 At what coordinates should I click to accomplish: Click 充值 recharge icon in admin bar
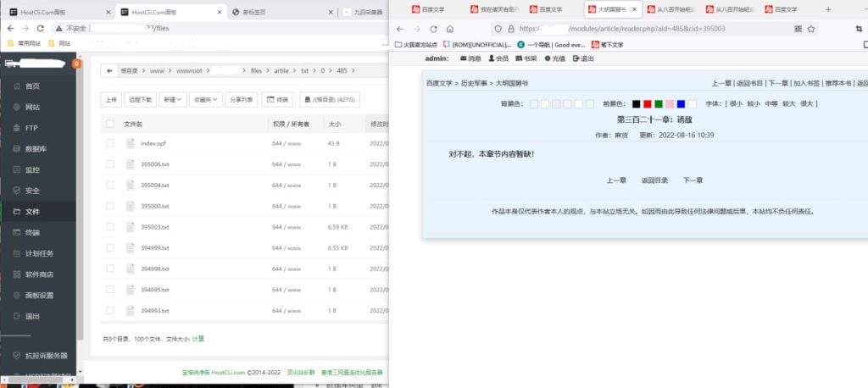pos(548,58)
